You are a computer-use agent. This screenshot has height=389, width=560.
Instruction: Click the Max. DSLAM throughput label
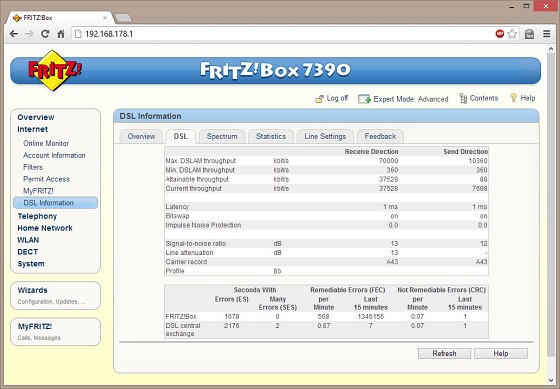pos(201,161)
